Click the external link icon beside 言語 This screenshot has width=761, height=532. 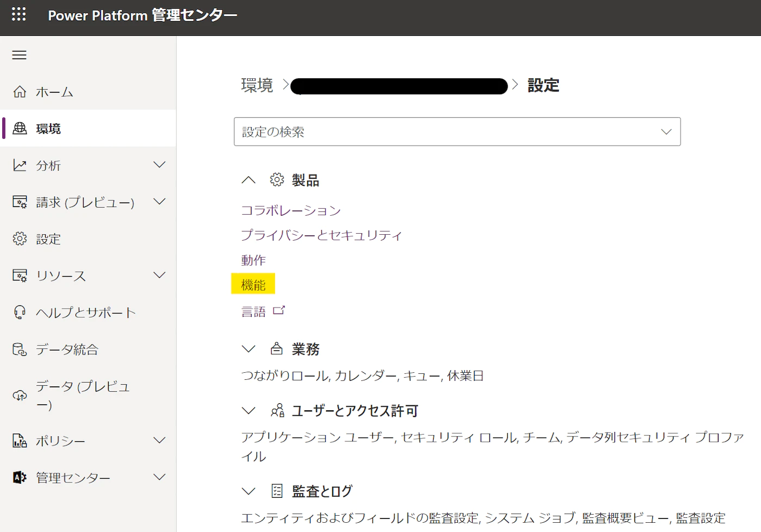tap(279, 310)
